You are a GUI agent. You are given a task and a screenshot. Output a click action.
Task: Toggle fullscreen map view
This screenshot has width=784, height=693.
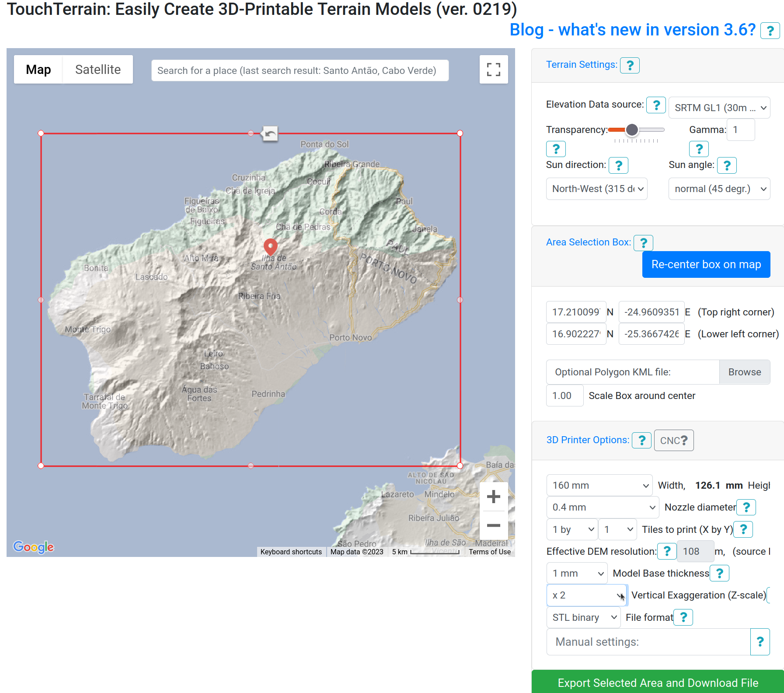494,69
